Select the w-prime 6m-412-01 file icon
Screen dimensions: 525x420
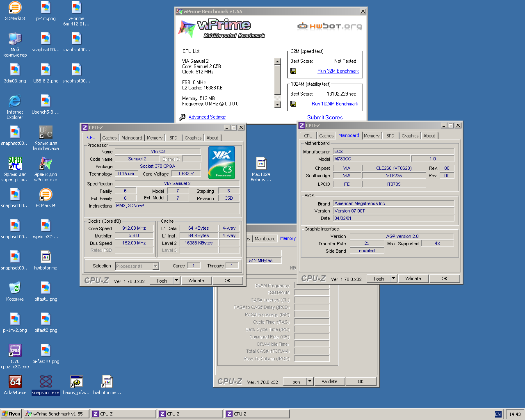(76, 14)
